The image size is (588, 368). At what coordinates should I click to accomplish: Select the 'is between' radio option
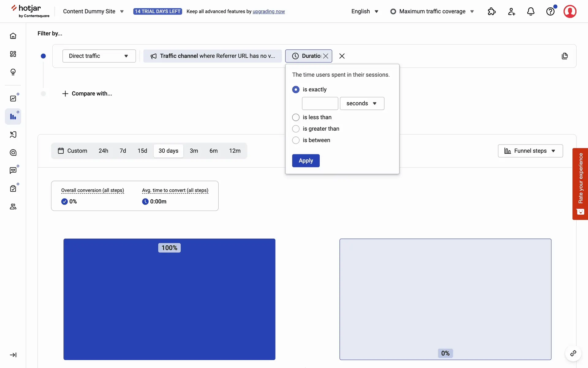click(296, 140)
